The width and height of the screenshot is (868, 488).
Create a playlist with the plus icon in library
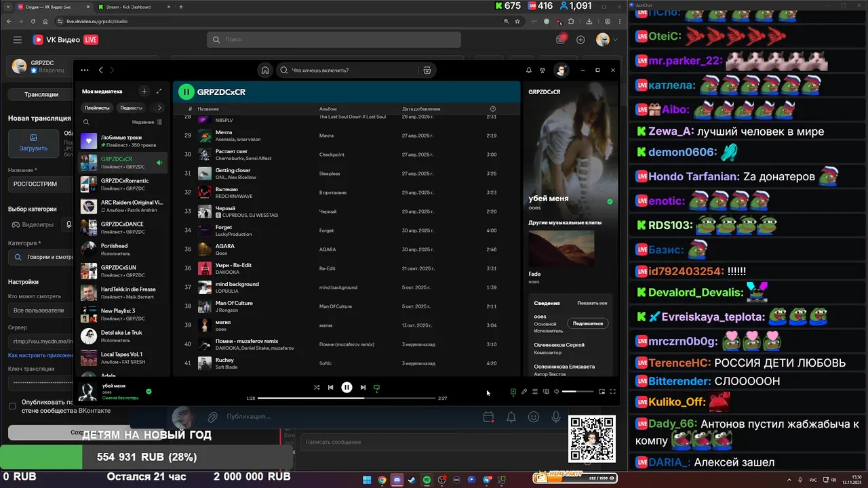(144, 91)
